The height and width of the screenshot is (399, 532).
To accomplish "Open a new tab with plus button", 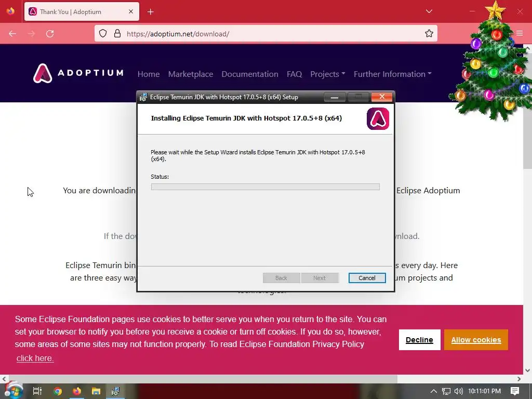I will 150,12.
